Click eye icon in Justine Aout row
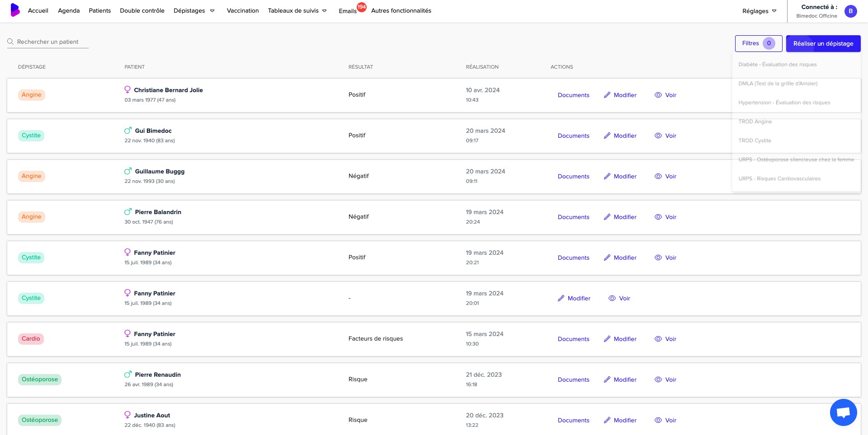 (658, 420)
